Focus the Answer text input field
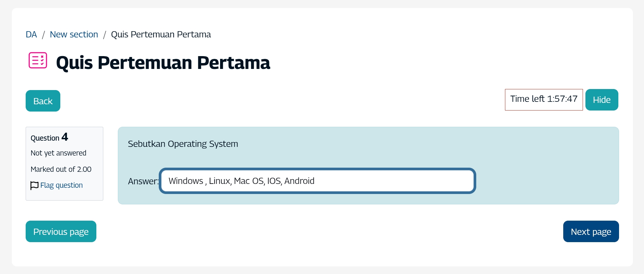 pos(317,181)
